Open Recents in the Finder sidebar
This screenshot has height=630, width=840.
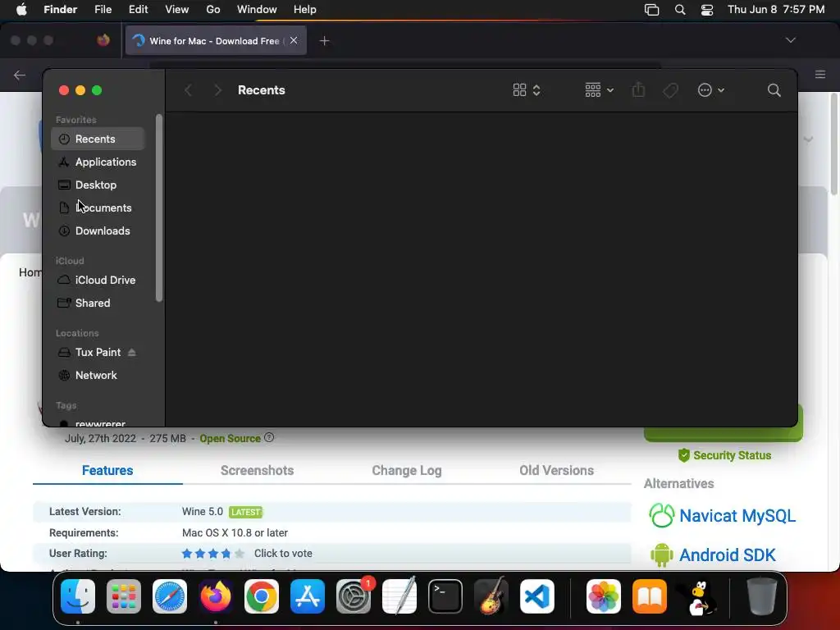98,139
